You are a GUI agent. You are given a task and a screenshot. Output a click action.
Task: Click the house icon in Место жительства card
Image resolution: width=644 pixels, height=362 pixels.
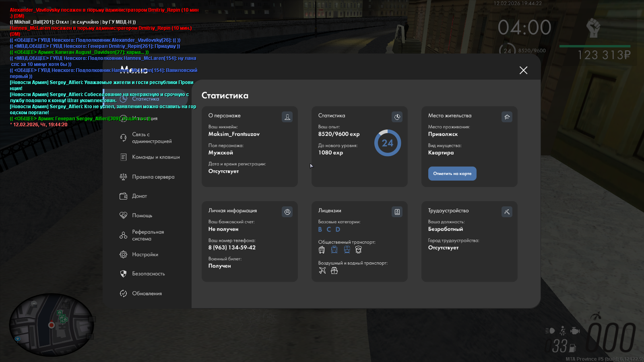(x=507, y=117)
